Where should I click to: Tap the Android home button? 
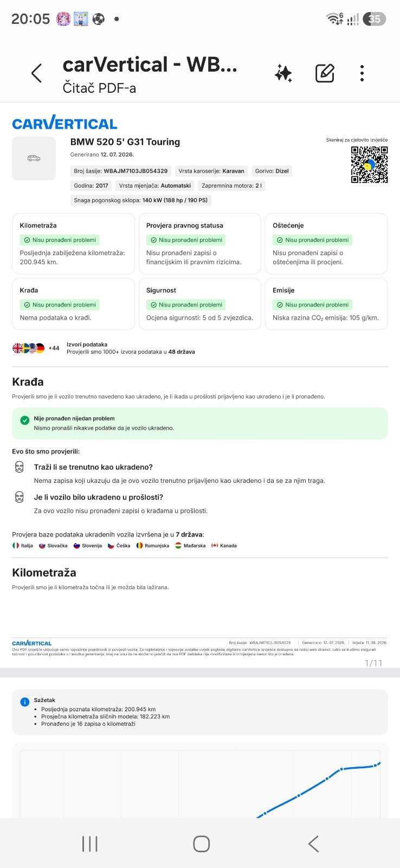tap(201, 844)
